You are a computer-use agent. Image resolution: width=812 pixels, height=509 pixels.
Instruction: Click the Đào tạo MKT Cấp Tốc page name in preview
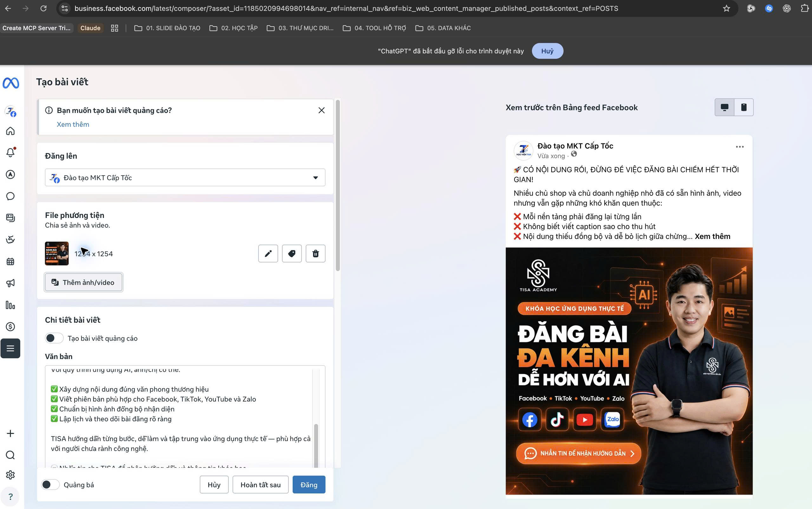tap(575, 146)
